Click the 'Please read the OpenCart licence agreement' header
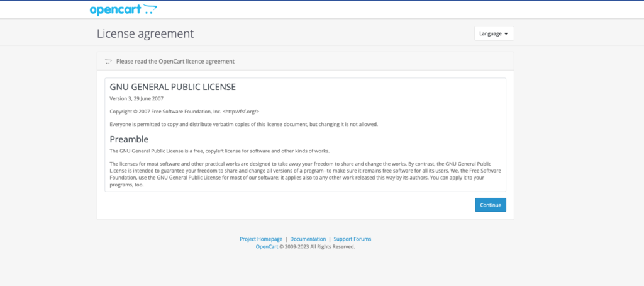 (x=175, y=62)
